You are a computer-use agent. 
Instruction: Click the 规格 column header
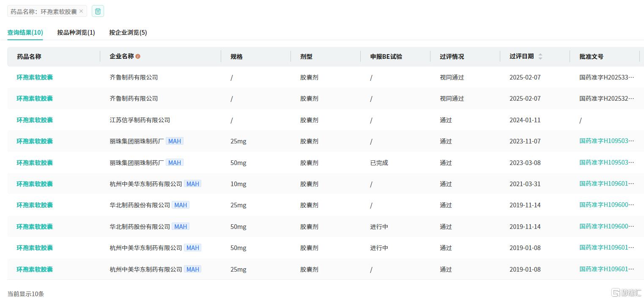[x=237, y=56]
